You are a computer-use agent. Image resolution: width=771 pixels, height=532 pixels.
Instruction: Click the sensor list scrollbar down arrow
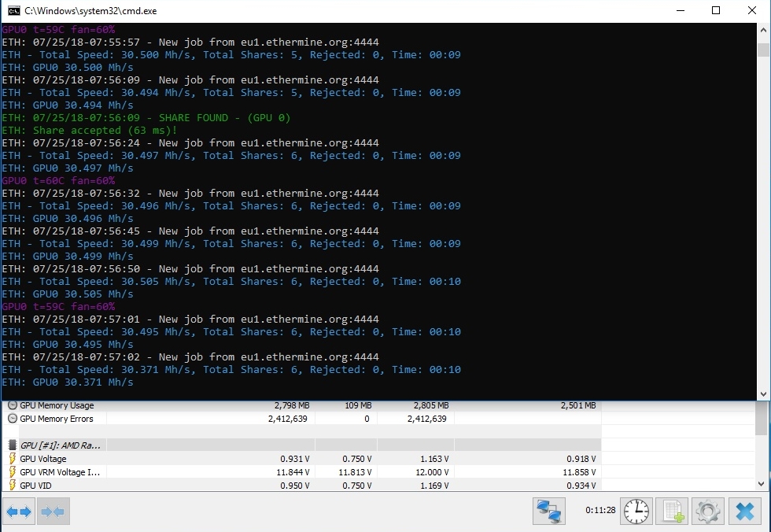pyautogui.click(x=761, y=484)
